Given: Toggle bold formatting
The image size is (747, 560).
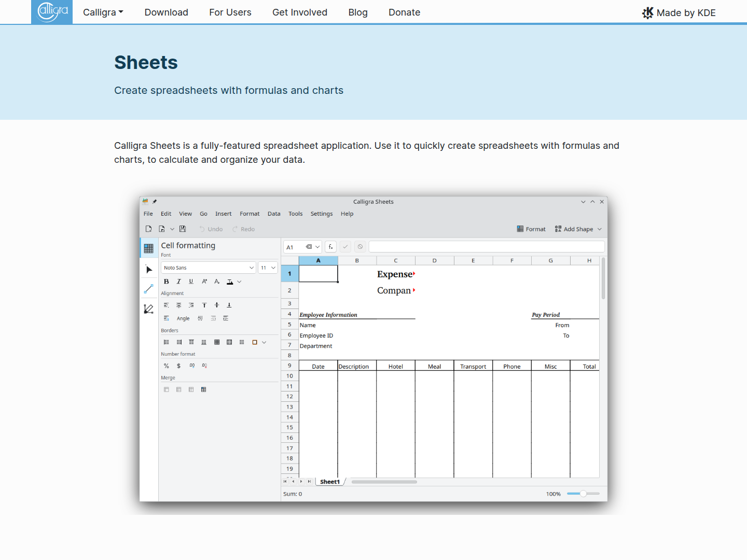Looking at the screenshot, I should 167,282.
